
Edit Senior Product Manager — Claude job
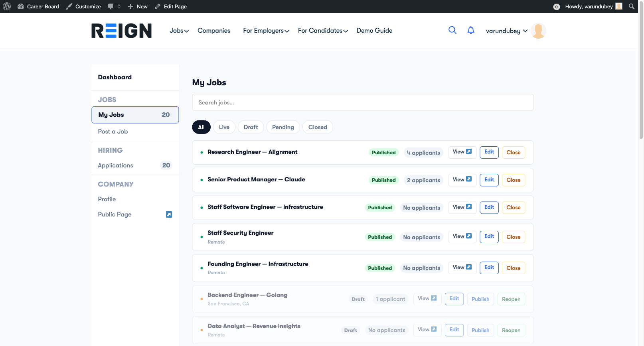coord(489,180)
